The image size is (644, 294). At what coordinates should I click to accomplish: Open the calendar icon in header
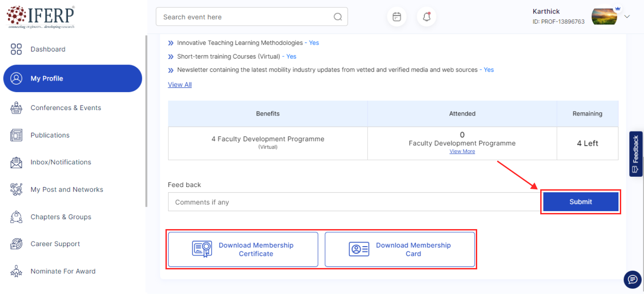coord(397,17)
